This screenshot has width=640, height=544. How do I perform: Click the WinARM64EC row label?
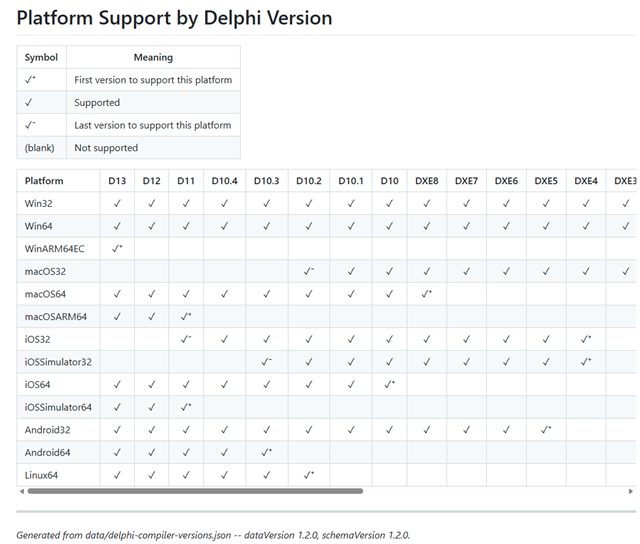pos(54,249)
